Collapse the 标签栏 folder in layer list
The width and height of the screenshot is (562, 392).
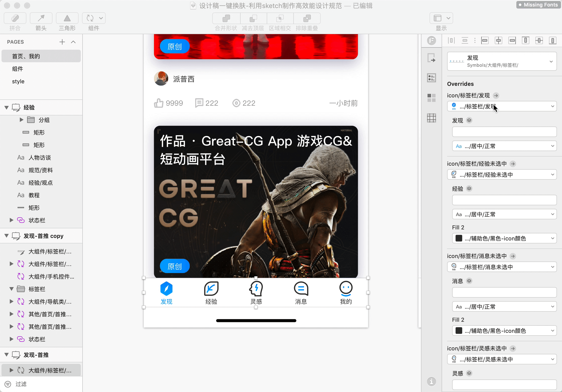point(12,289)
